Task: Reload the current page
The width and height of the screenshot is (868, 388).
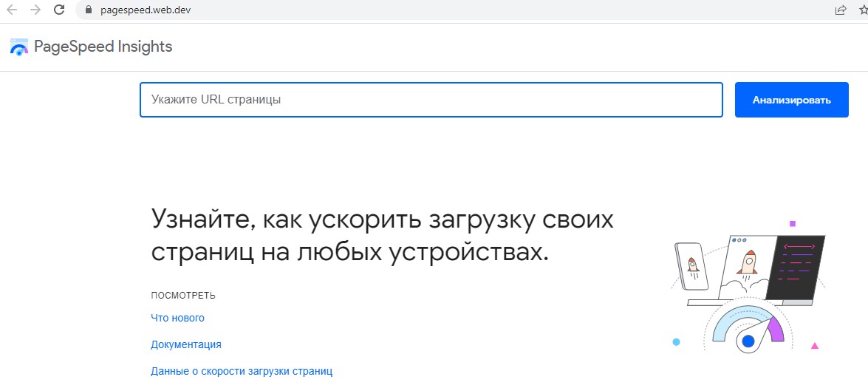Action: click(59, 10)
